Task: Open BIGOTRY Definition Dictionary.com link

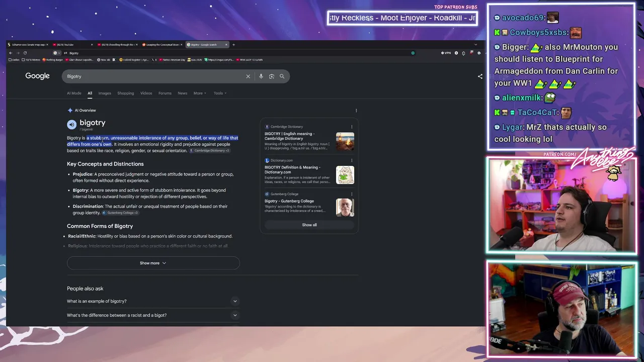Action: (292, 170)
